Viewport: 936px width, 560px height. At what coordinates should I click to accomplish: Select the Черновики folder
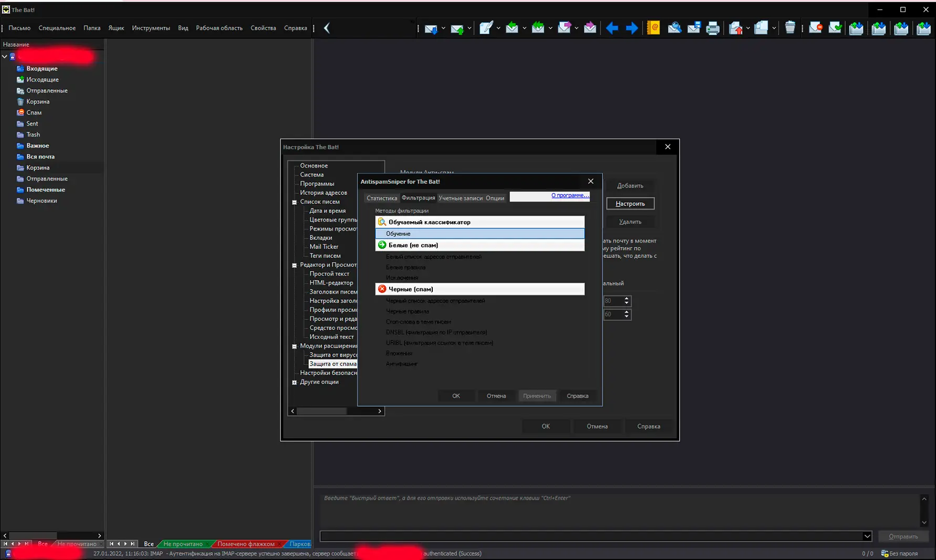41,201
